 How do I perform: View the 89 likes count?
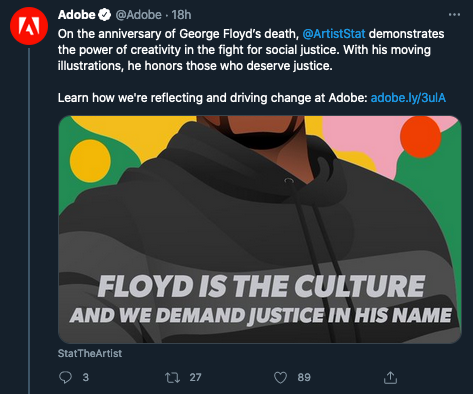pos(304,377)
